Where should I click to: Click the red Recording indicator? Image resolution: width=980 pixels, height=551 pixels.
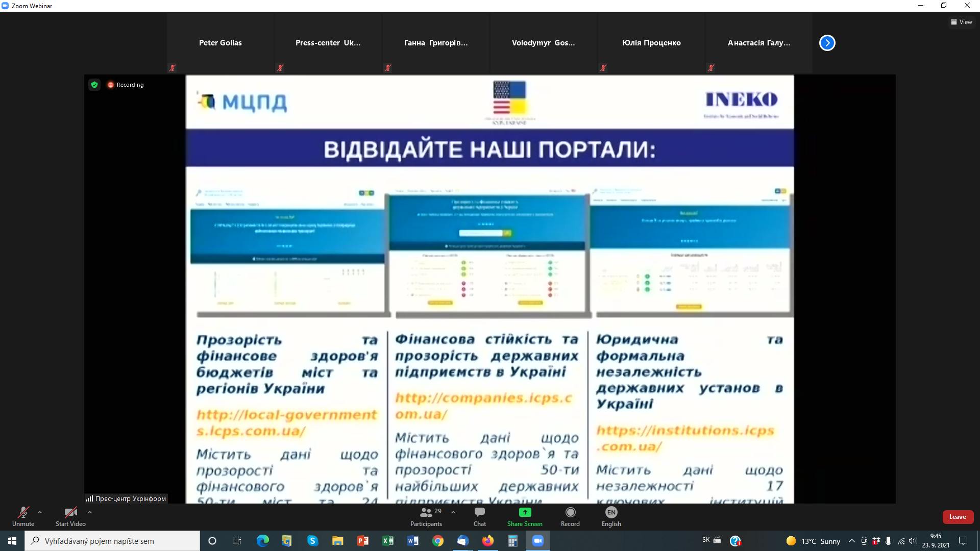coord(126,85)
